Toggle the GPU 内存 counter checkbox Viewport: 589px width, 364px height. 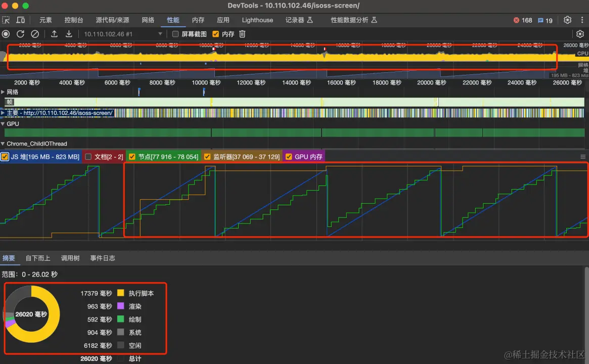289,157
